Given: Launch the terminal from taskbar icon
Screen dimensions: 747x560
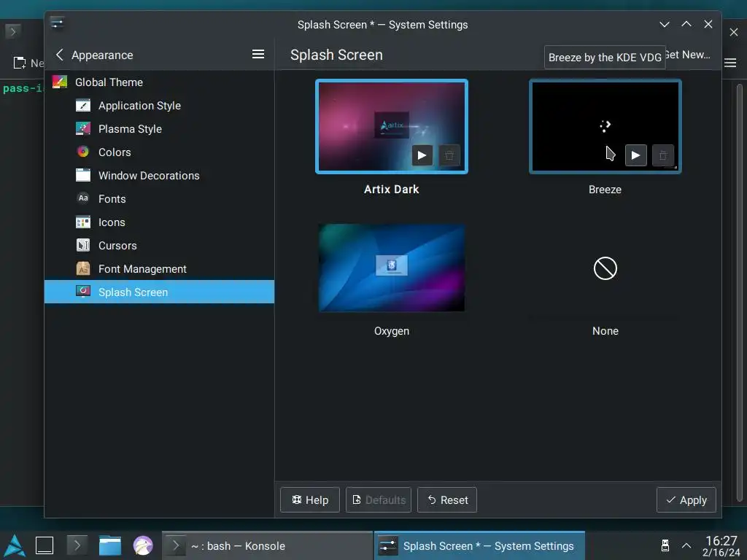Looking at the screenshot, I should pyautogui.click(x=77, y=545).
